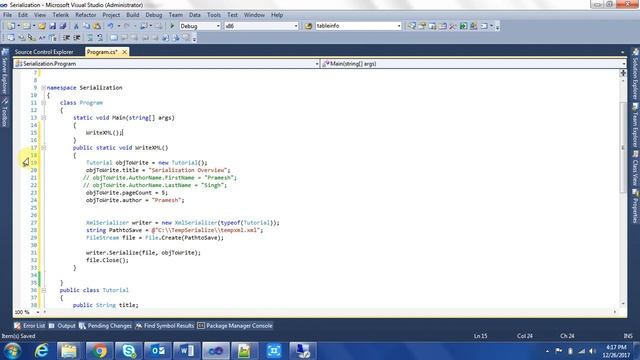Close the Program.cs tab
The height and width of the screenshot is (360, 640).
[x=124, y=52]
